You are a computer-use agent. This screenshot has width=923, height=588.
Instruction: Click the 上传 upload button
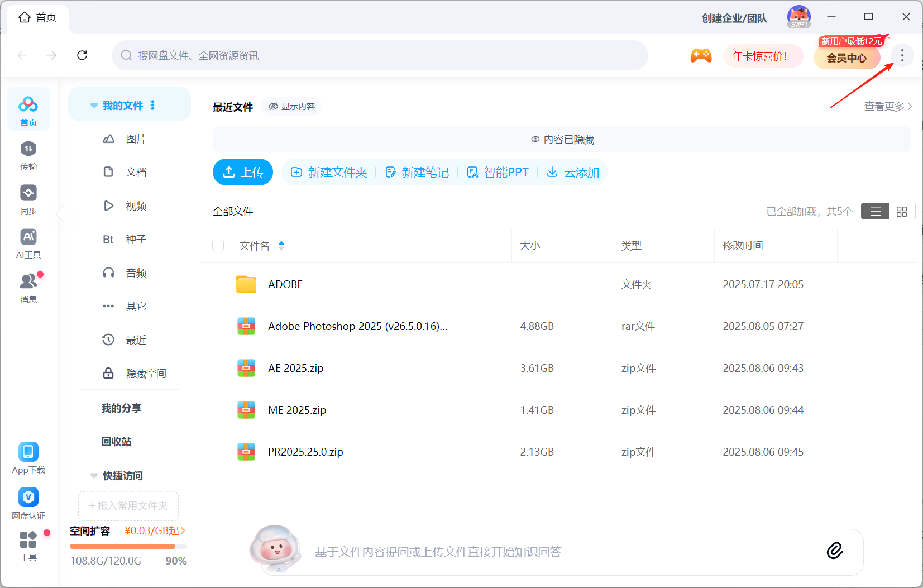[x=243, y=172]
